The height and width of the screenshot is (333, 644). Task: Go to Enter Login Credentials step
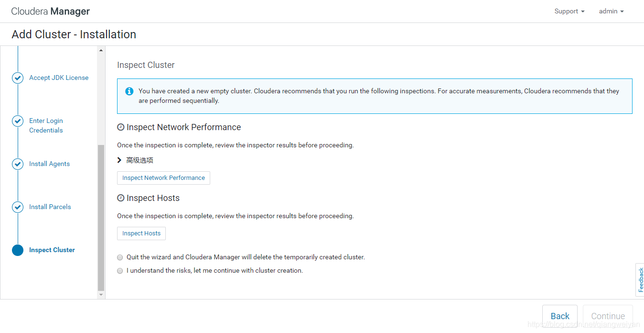(46, 125)
